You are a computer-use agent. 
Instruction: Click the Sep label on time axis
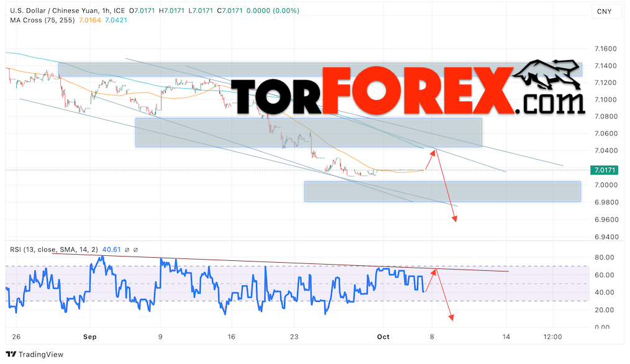(x=90, y=337)
